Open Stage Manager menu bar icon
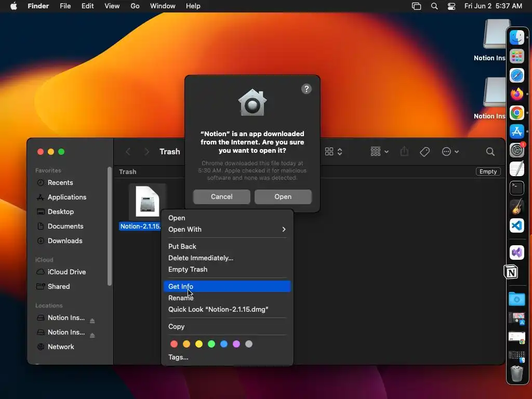This screenshot has width=532, height=399. coord(416,6)
